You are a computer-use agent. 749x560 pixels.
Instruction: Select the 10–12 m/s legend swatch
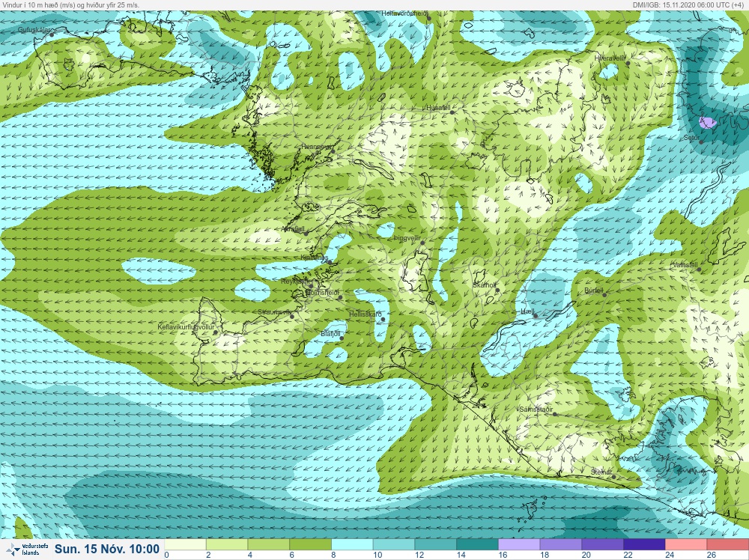394,545
